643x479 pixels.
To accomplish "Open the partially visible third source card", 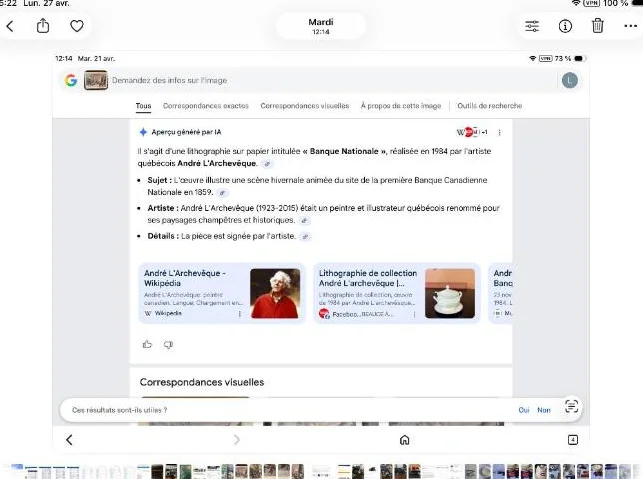I will (501, 293).
